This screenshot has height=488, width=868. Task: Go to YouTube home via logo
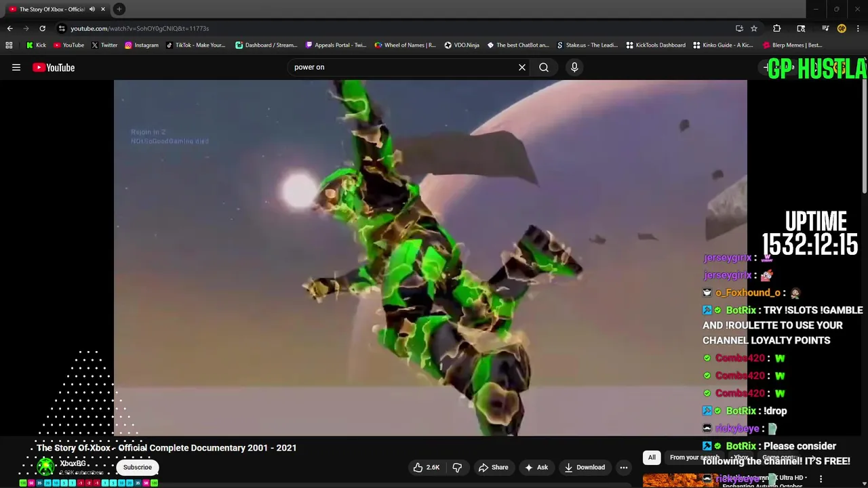(54, 67)
